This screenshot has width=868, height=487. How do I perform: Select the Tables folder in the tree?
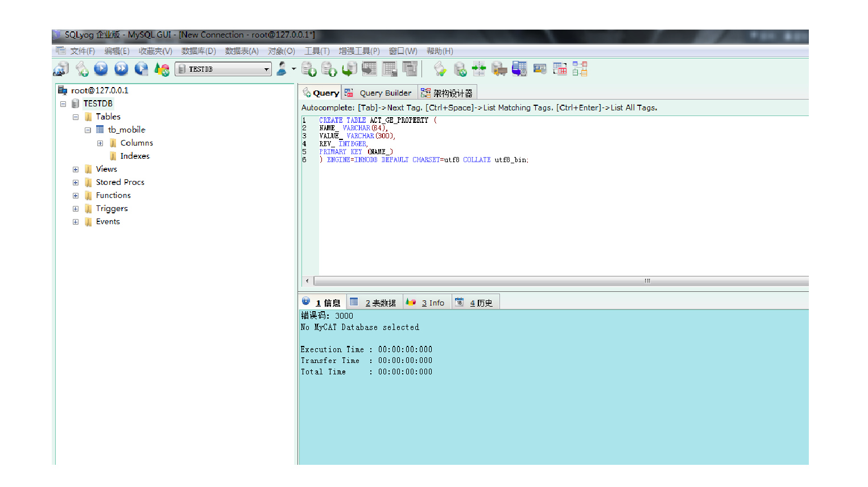point(108,117)
